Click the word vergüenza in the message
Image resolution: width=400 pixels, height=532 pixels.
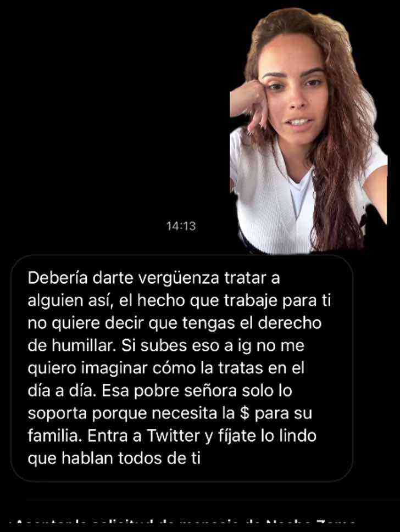(179, 278)
